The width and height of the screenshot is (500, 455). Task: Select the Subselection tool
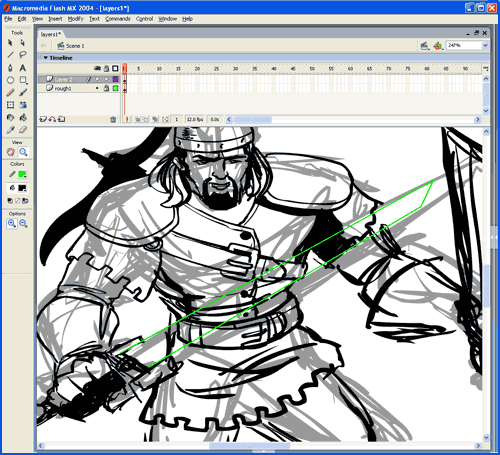[23, 43]
